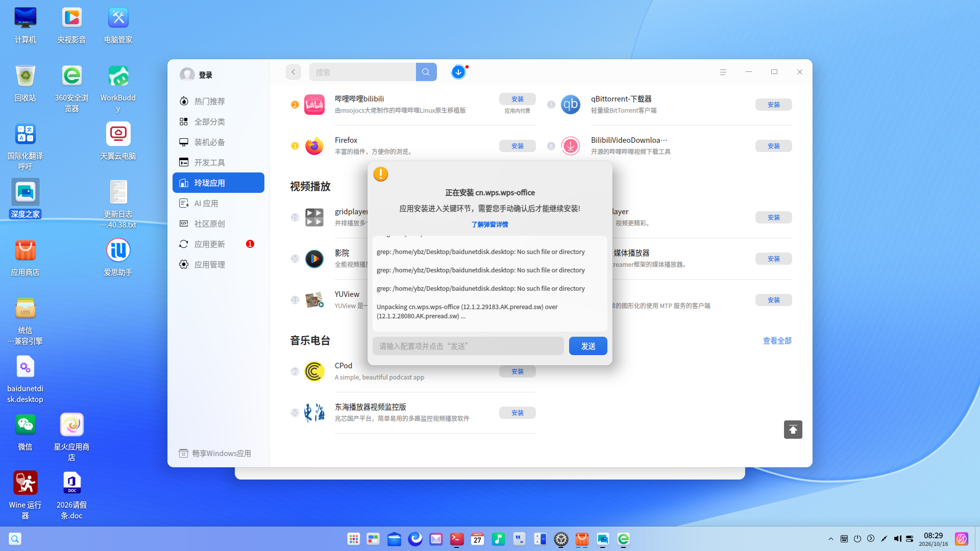Select 开发工具 in the sidebar
This screenshot has height=551, width=980.
click(x=218, y=162)
